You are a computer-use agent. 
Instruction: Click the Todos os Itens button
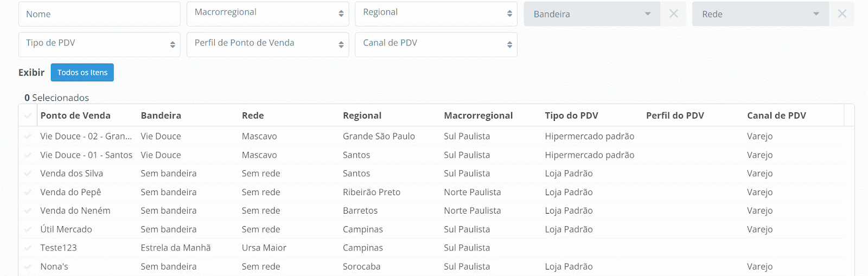tap(82, 73)
